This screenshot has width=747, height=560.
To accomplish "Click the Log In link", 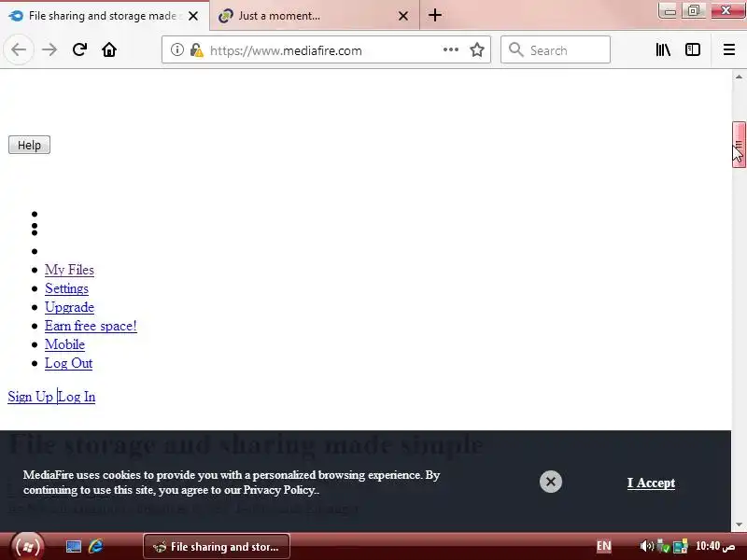I will tap(78, 397).
